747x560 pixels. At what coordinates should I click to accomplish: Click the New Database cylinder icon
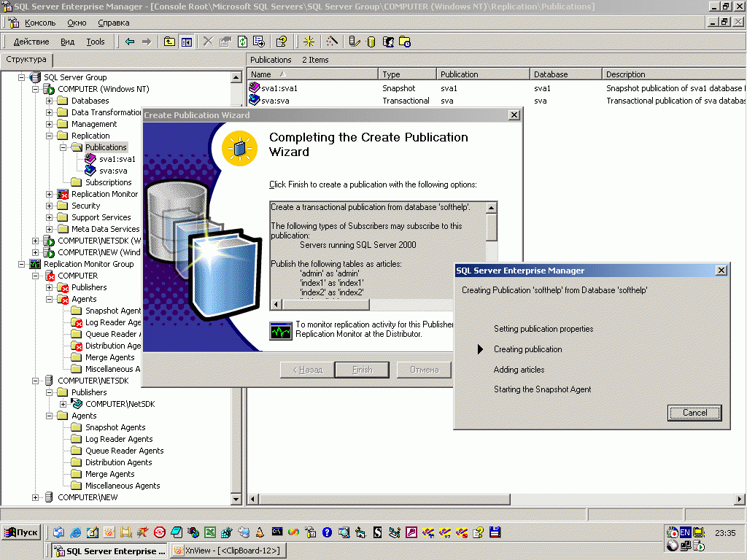[x=371, y=42]
